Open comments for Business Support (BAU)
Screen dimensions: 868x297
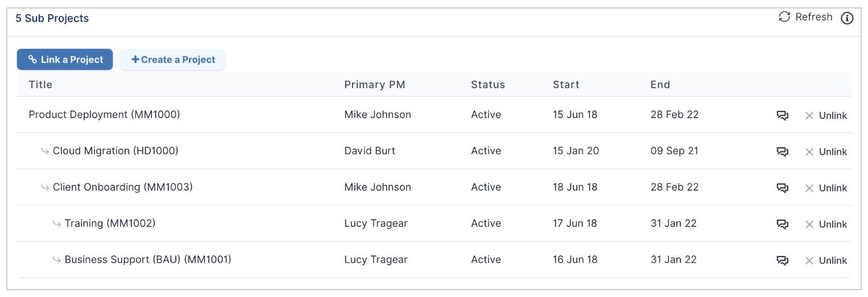(x=783, y=261)
